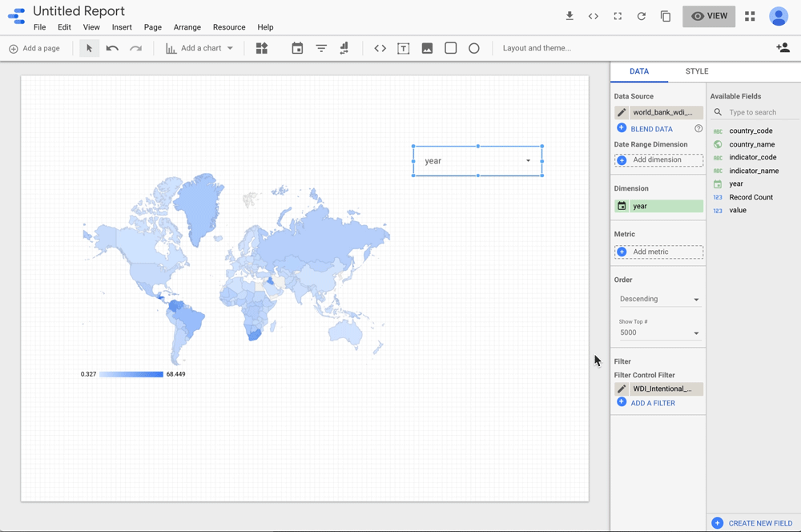Open the Edit menu
The width and height of the screenshot is (801, 532).
coord(64,27)
